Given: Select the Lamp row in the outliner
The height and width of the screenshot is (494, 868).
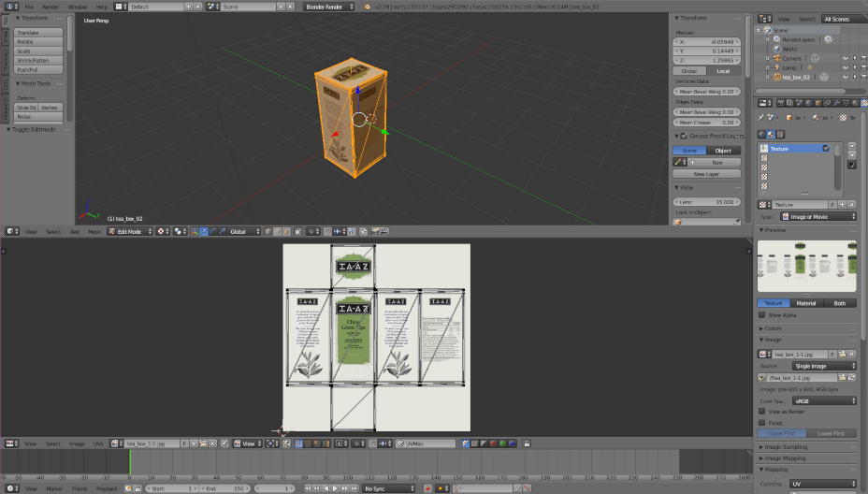Looking at the screenshot, I should click(789, 67).
